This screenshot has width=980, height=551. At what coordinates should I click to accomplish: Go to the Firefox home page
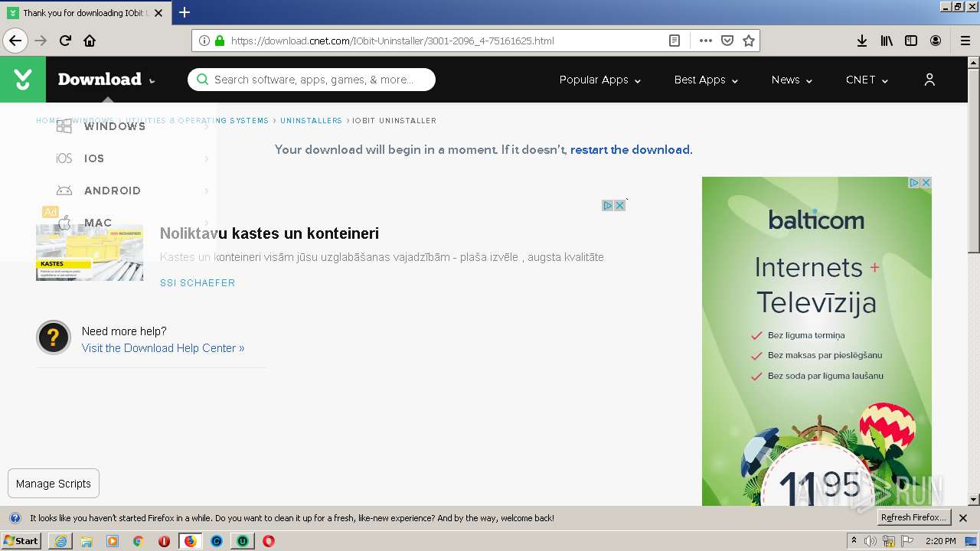coord(90,41)
